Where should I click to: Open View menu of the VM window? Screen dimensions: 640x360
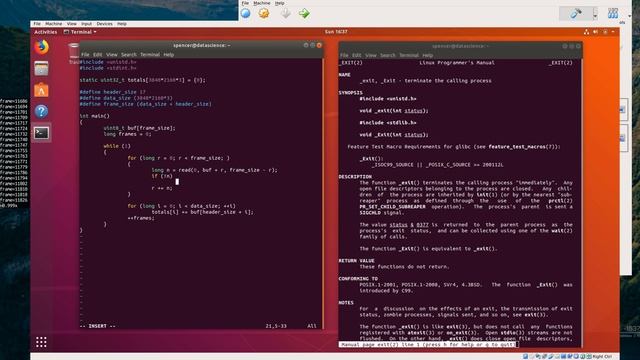click(x=71, y=24)
